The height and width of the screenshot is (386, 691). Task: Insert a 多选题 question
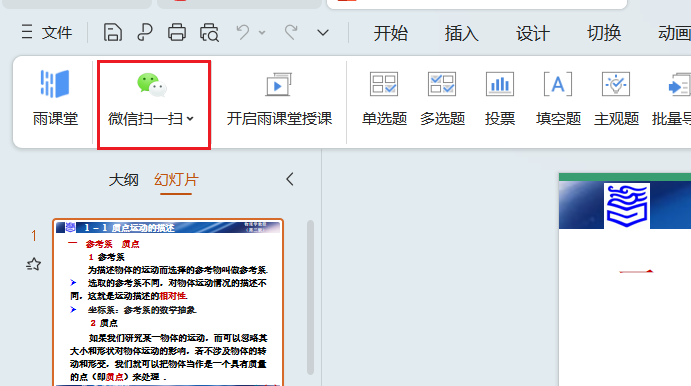click(442, 99)
